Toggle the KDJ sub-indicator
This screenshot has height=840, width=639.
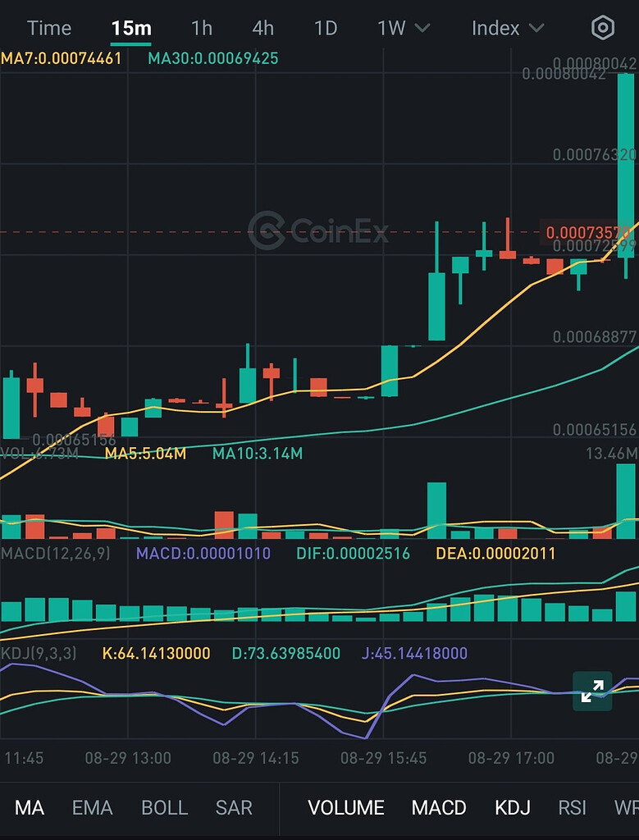tap(513, 808)
